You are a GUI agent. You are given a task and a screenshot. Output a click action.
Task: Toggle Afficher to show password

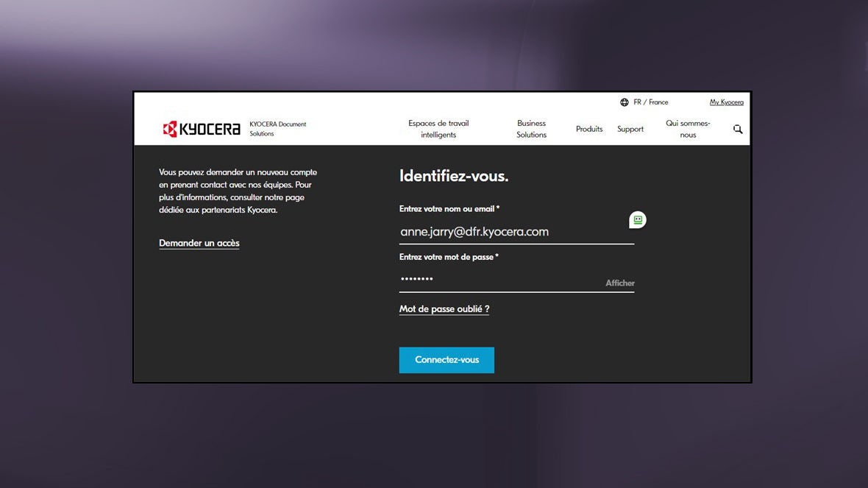pos(620,283)
